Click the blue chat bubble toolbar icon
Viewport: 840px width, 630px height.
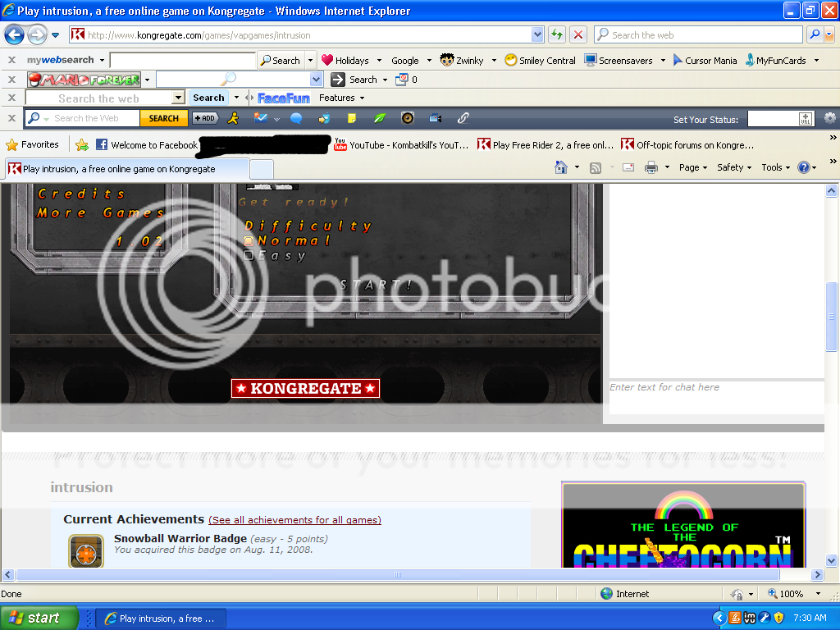pyautogui.click(x=296, y=118)
